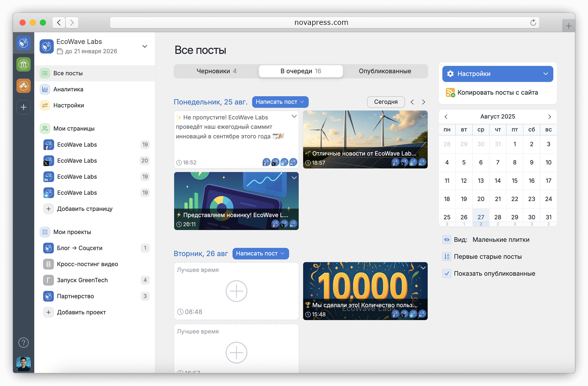The height and width of the screenshot is (386, 588).
Task: Change view mode Маленькие плитки
Action: pyautogui.click(x=501, y=240)
